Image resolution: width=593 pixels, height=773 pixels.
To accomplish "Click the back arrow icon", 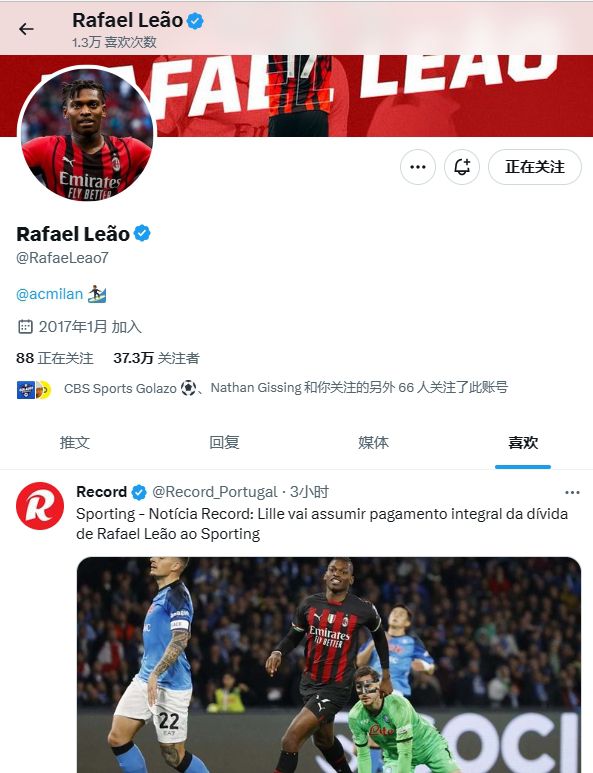I will [26, 29].
